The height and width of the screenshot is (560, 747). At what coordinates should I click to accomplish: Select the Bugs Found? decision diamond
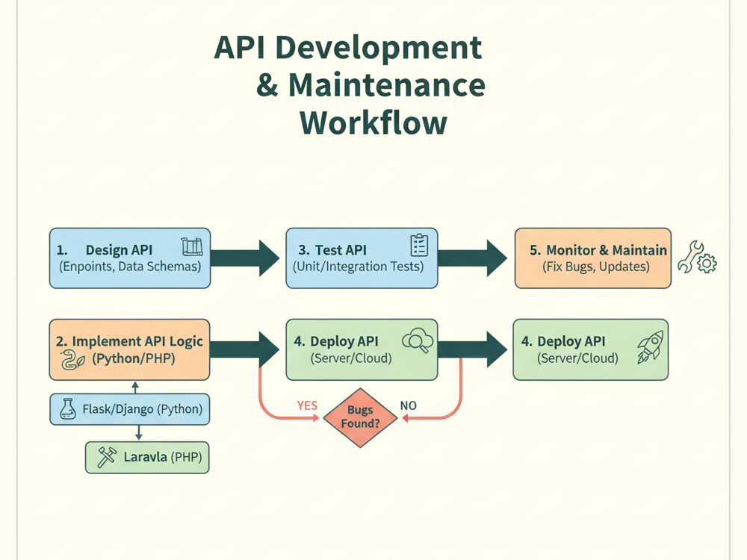coord(360,417)
